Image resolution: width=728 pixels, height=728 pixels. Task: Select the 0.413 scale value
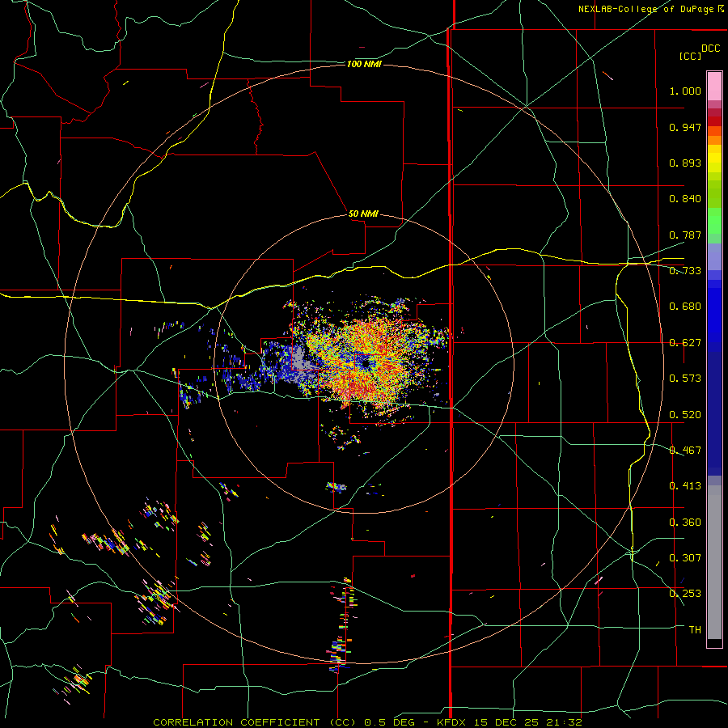pyautogui.click(x=685, y=486)
